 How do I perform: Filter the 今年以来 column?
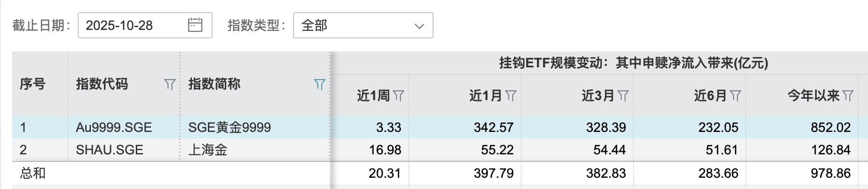[848, 96]
